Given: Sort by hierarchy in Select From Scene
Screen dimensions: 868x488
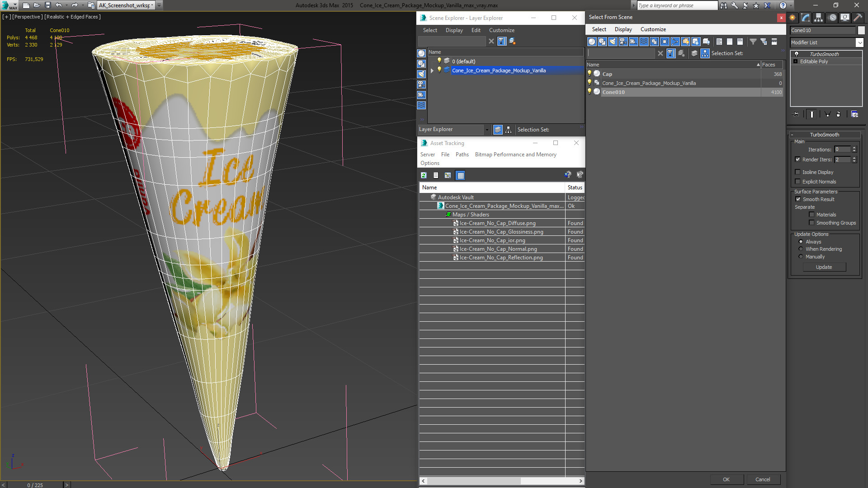Looking at the screenshot, I should pyautogui.click(x=705, y=53).
